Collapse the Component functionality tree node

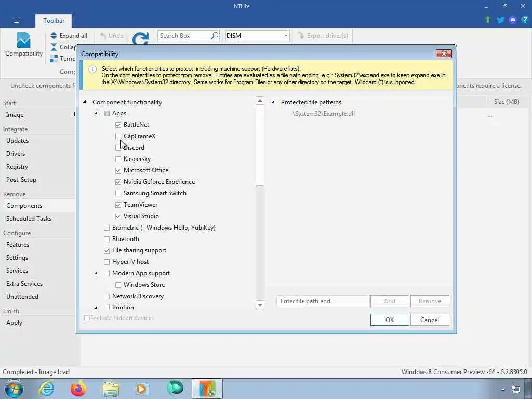pos(85,102)
